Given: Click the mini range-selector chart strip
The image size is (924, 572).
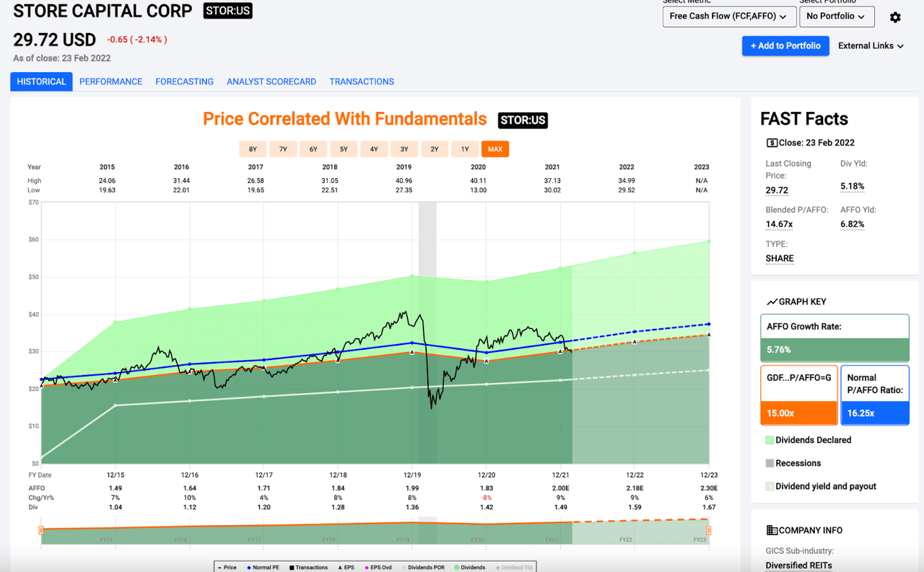Looking at the screenshot, I should pos(375,530).
